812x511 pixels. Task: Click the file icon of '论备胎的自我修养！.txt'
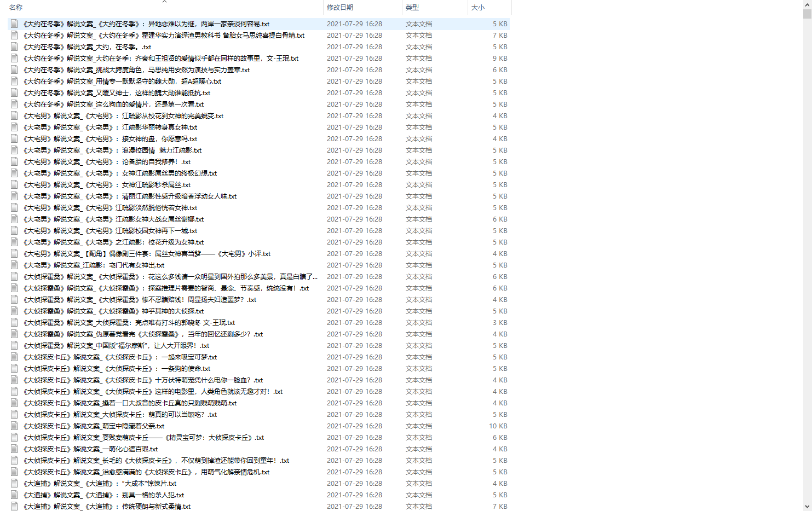14,162
